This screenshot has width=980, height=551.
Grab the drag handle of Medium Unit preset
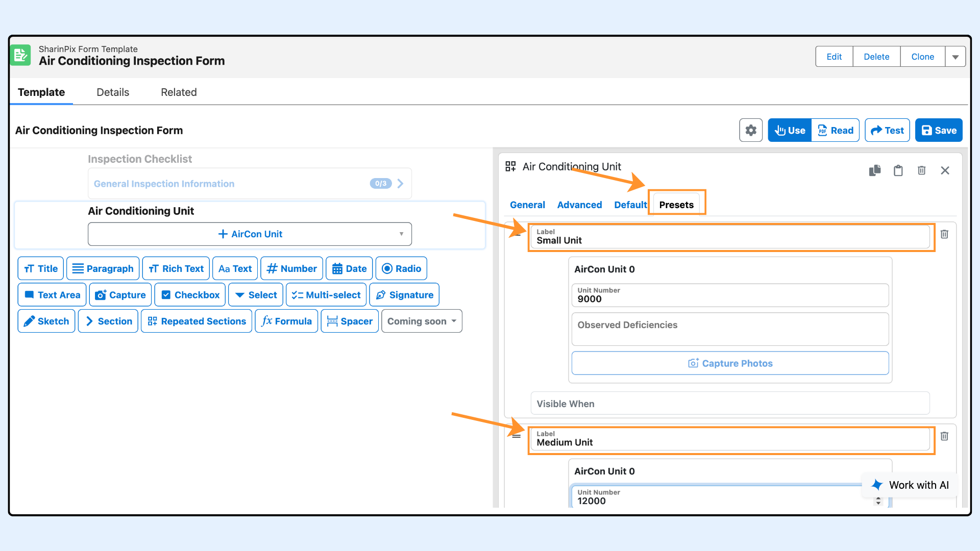click(517, 436)
